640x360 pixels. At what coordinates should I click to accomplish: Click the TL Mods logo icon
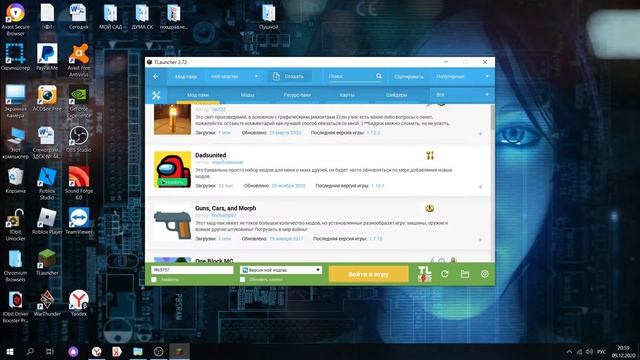tap(424, 274)
